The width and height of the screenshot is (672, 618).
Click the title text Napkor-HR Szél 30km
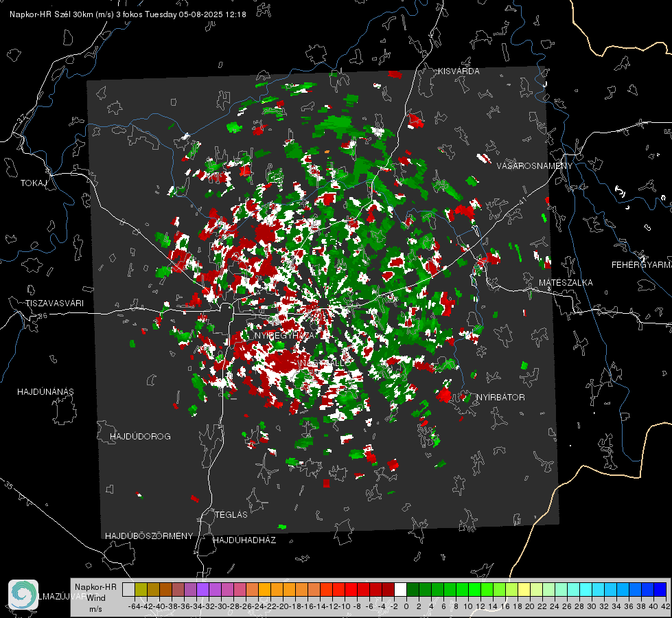[x=62, y=14]
